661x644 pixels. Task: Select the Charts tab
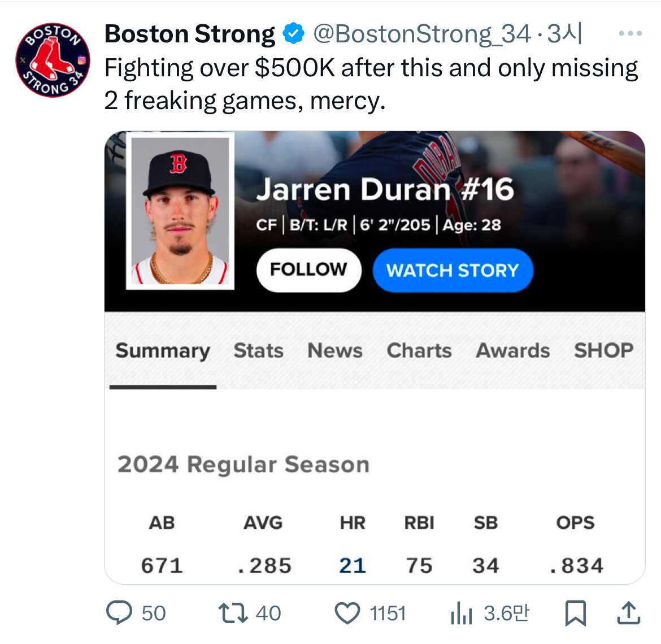[419, 351]
